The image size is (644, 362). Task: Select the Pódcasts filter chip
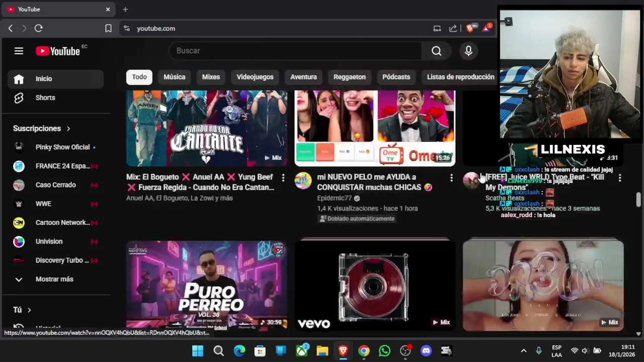click(x=396, y=77)
